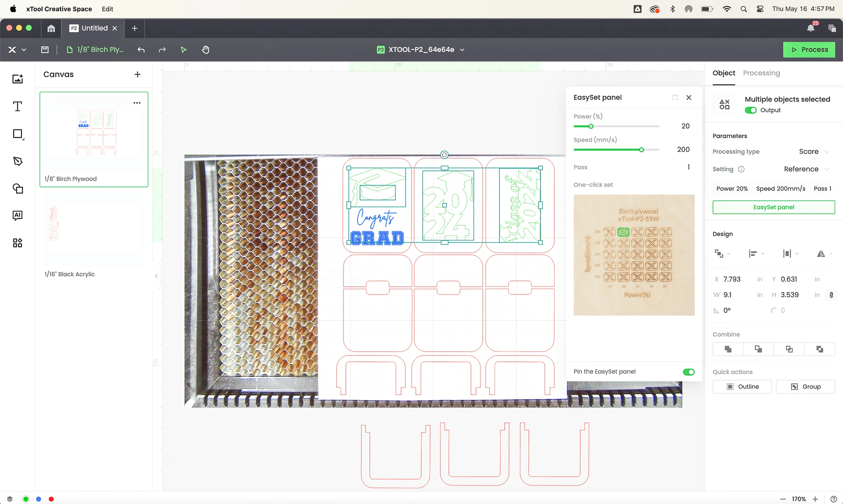Image resolution: width=843 pixels, height=504 pixels.
Task: Open the Shapes library tool
Action: tap(18, 188)
